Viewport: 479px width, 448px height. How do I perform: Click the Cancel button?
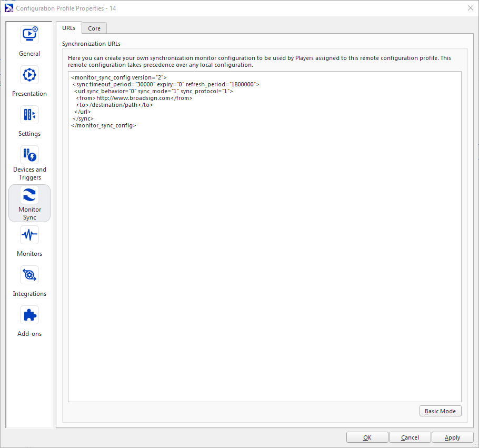[x=410, y=437]
